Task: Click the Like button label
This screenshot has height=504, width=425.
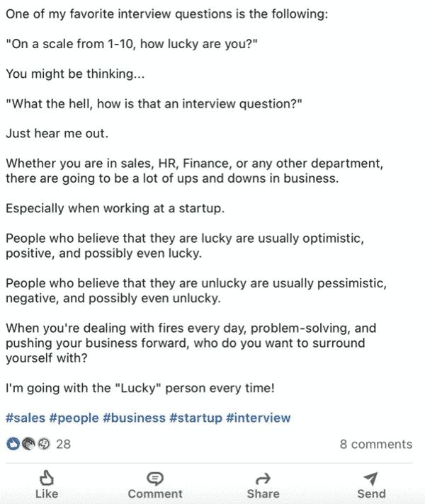Action: (x=47, y=493)
